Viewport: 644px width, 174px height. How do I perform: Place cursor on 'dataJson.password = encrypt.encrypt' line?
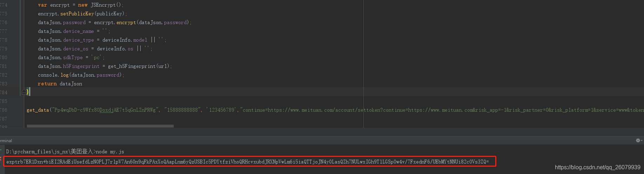(x=115, y=22)
